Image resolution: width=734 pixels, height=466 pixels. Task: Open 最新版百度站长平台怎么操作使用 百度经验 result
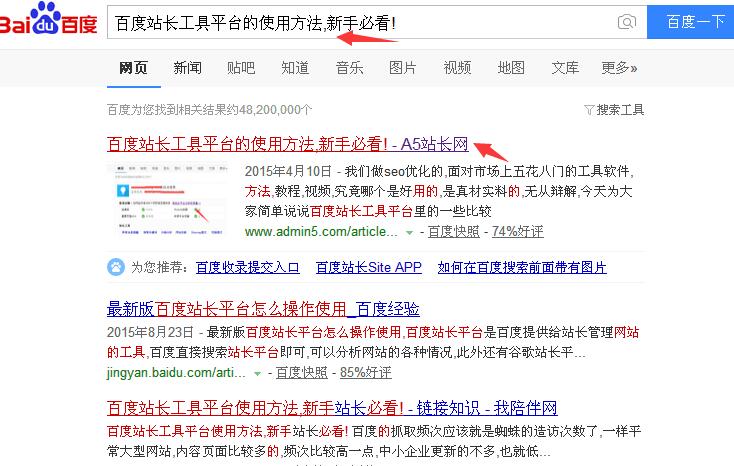(263, 309)
